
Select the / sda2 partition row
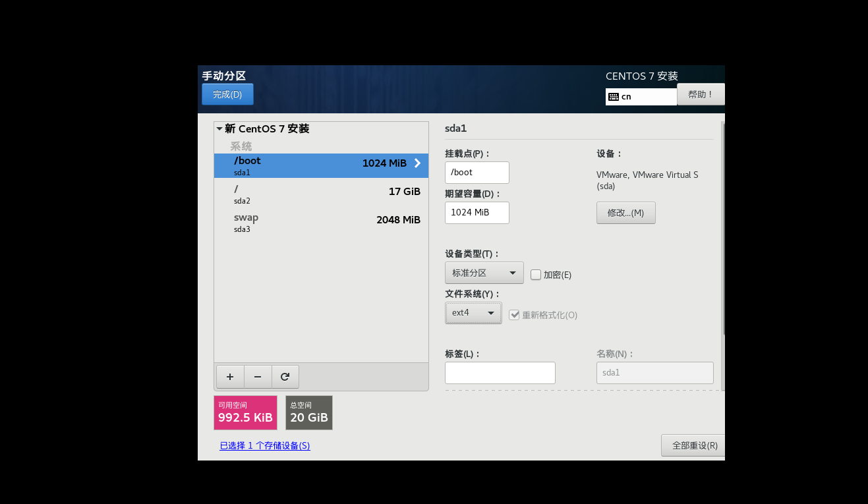coord(321,194)
